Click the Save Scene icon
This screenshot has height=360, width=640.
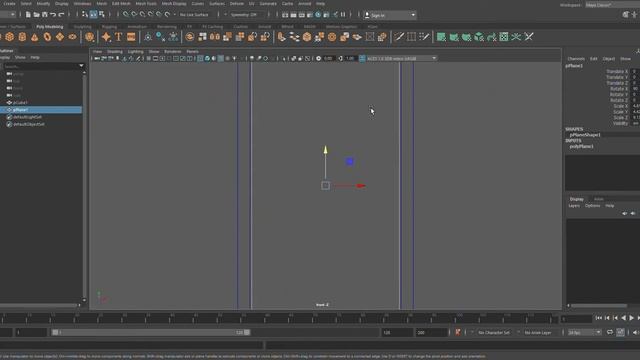[x=44, y=15]
